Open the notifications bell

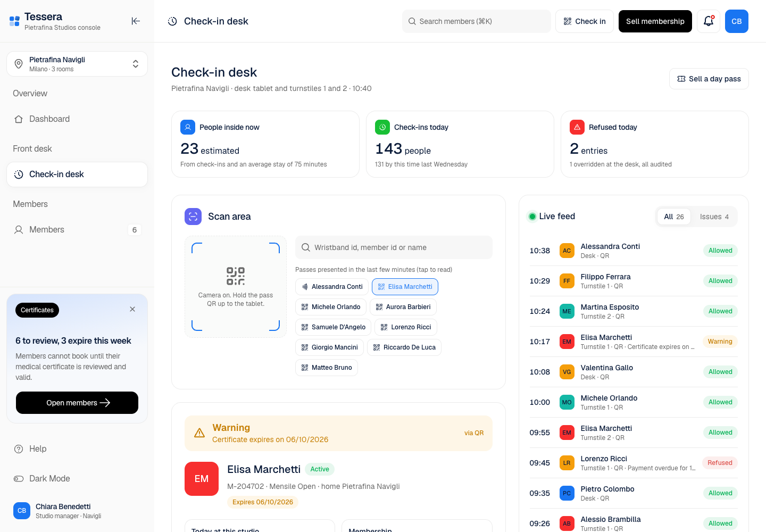709,21
